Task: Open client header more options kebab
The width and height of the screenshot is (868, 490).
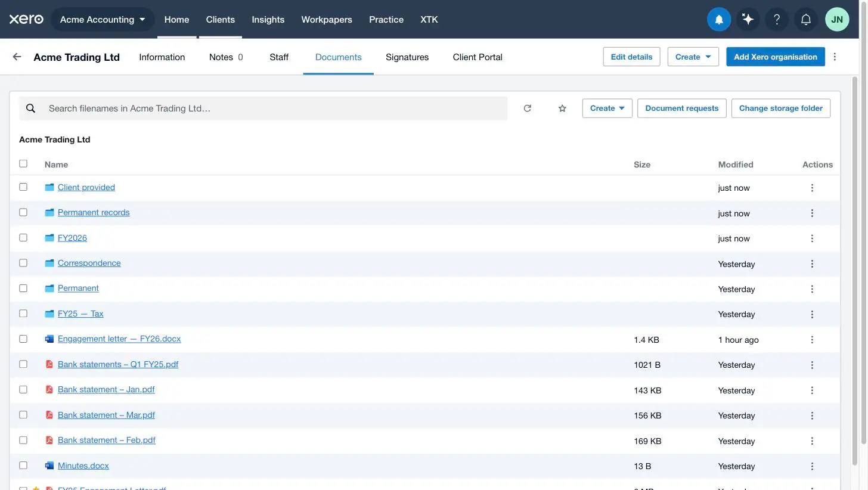Action: click(835, 57)
